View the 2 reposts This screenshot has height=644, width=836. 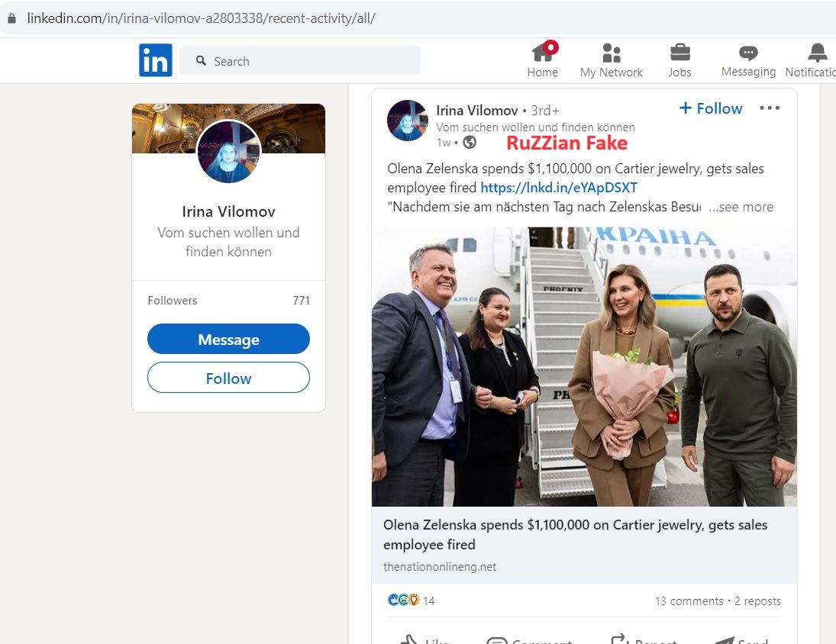coord(757,601)
